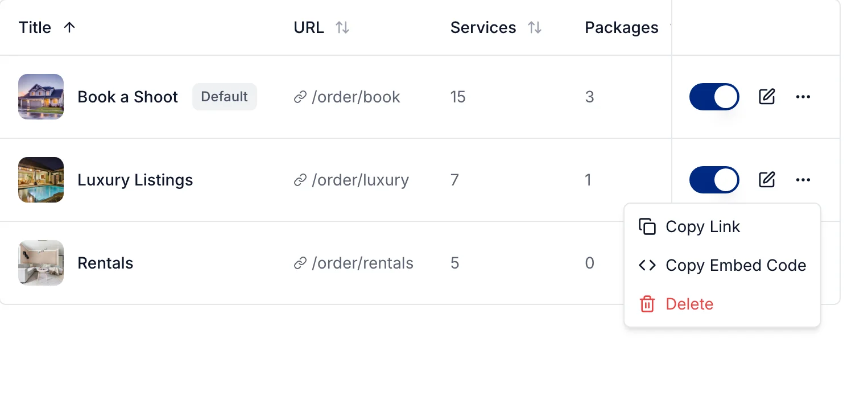This screenshot has width=868, height=396.
Task: Edit the Book a Shoot order form
Action: (767, 97)
